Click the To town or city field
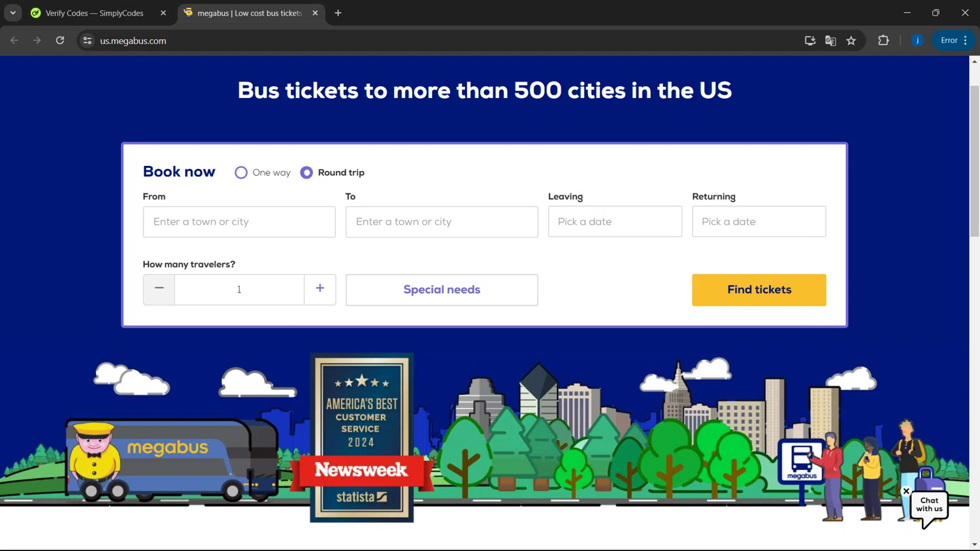 click(442, 222)
